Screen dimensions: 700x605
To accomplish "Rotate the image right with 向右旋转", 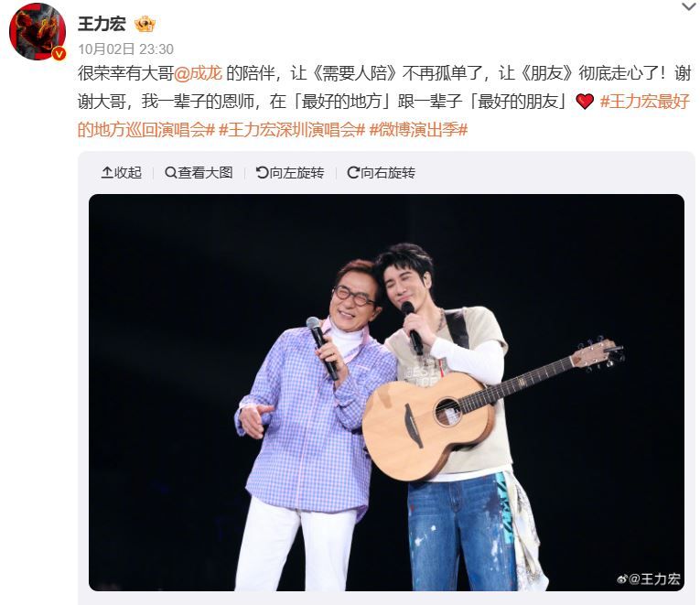I will coord(382,172).
